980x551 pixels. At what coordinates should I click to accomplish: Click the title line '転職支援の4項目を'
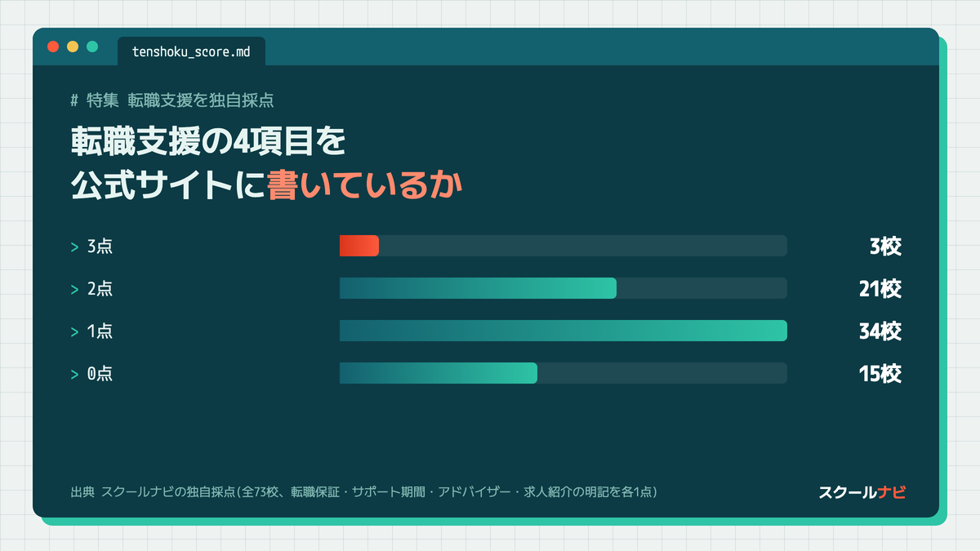click(208, 142)
